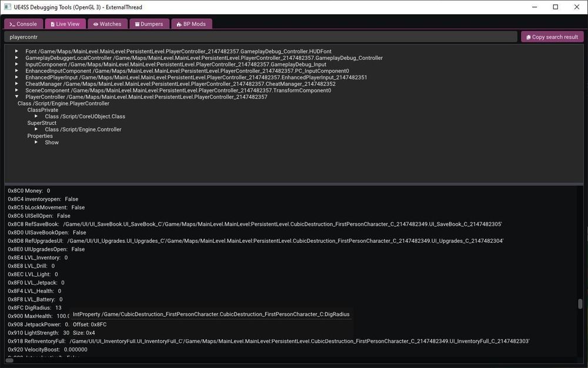Viewport: 588px width, 368px height.
Task: Expand the InputComponent GameplayDebug_Input row
Action: [x=16, y=64]
